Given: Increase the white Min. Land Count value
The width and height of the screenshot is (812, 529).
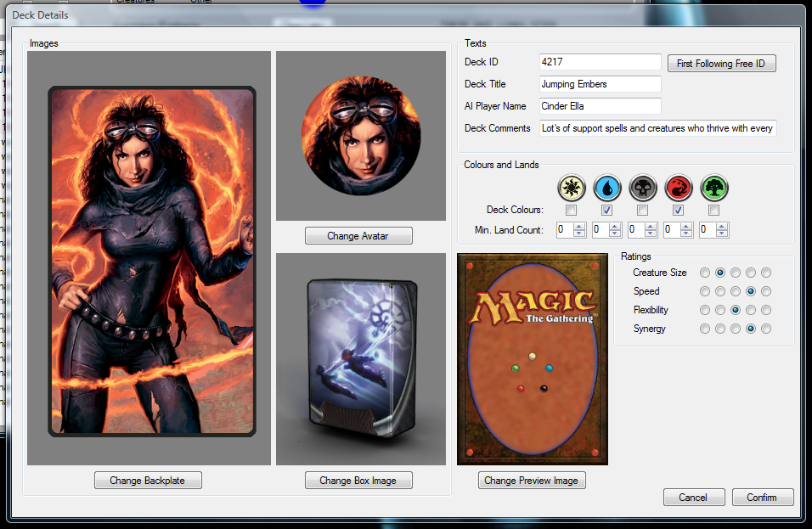Looking at the screenshot, I should 579,226.
